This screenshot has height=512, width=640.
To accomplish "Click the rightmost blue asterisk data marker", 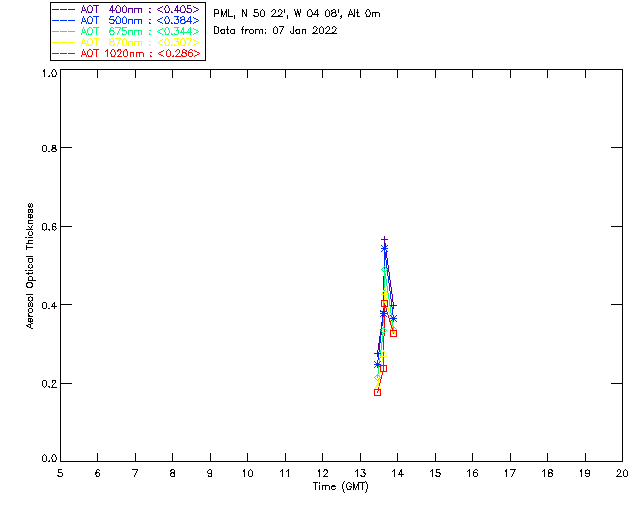I will [393, 319].
